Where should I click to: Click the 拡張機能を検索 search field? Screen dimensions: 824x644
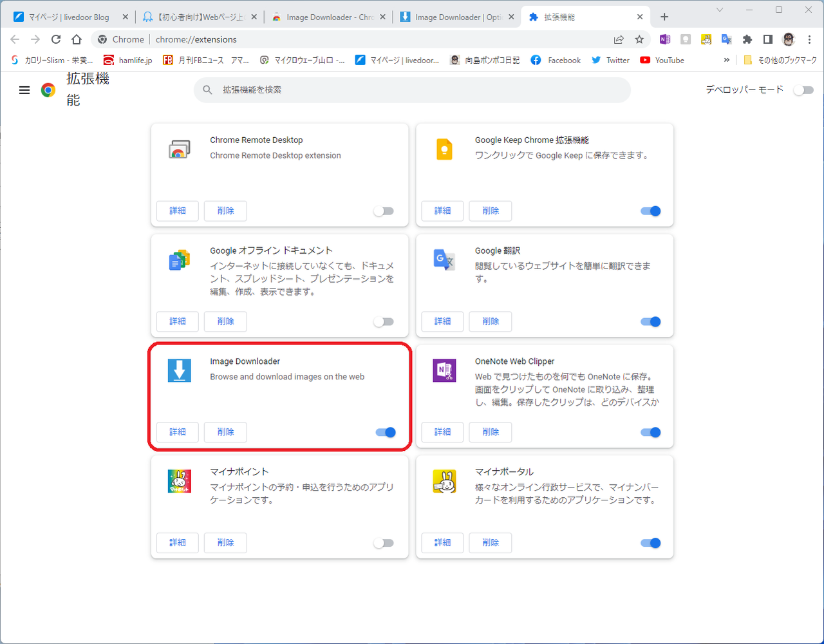click(x=412, y=90)
